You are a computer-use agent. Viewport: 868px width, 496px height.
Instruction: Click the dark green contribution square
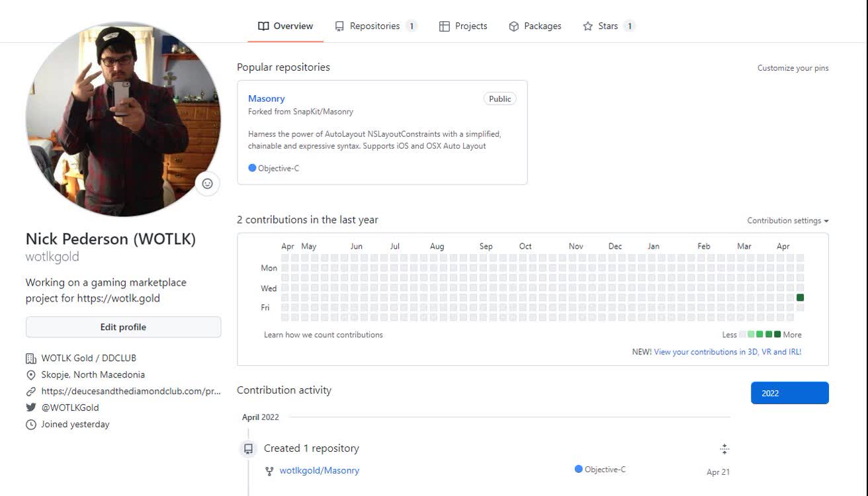(x=800, y=298)
